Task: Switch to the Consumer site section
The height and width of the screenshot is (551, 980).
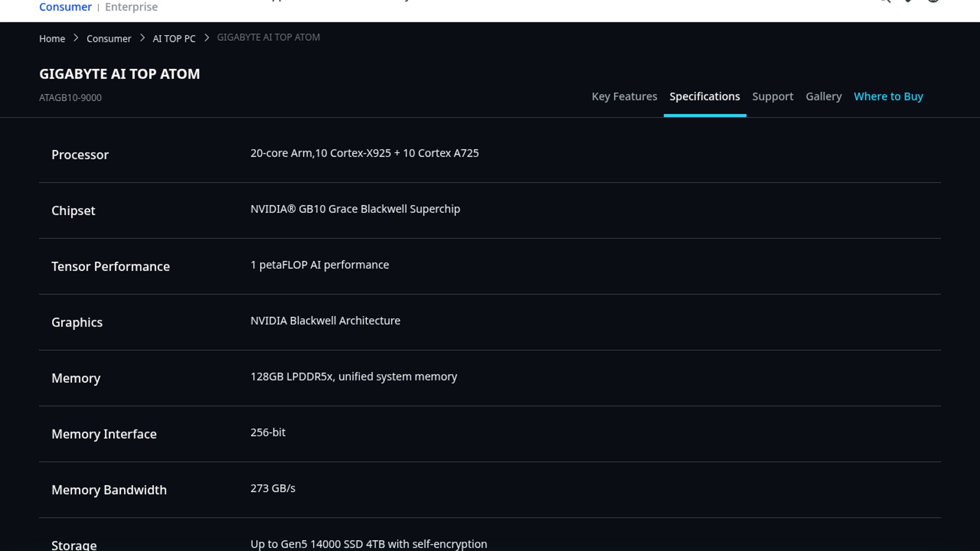Action: [x=65, y=7]
